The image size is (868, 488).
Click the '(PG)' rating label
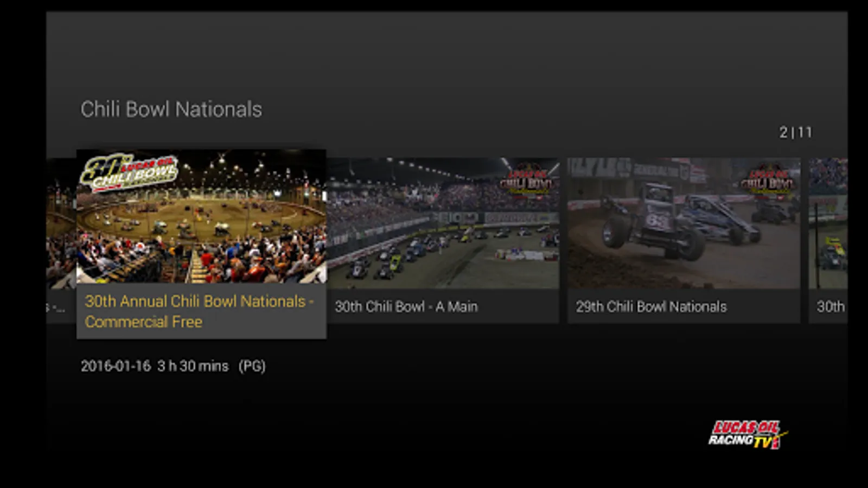coord(252,366)
